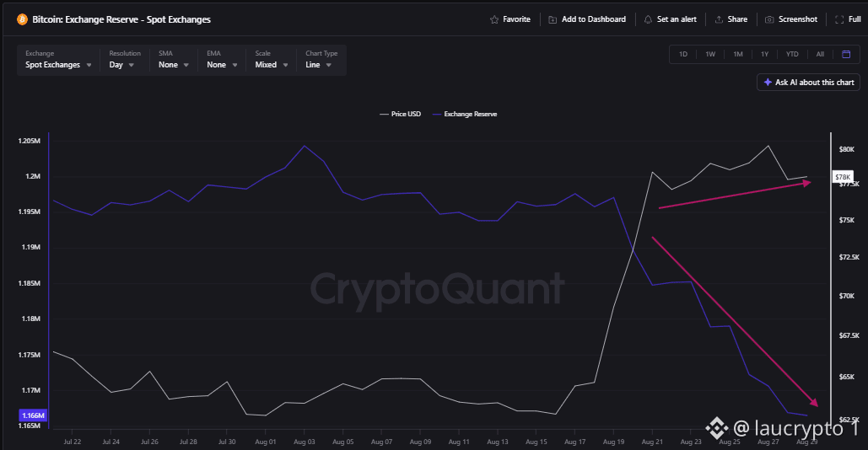Open the Scale dropdown set to Mixed

tap(271, 60)
